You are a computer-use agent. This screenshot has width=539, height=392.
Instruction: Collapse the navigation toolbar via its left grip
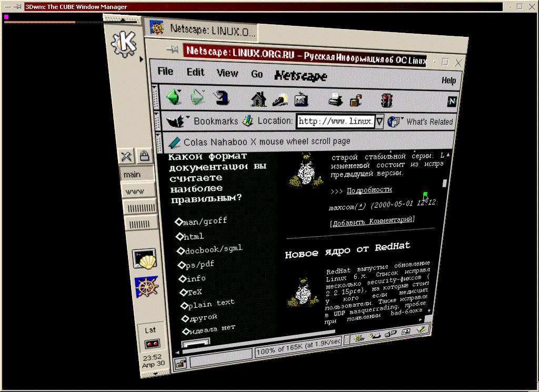(155, 96)
